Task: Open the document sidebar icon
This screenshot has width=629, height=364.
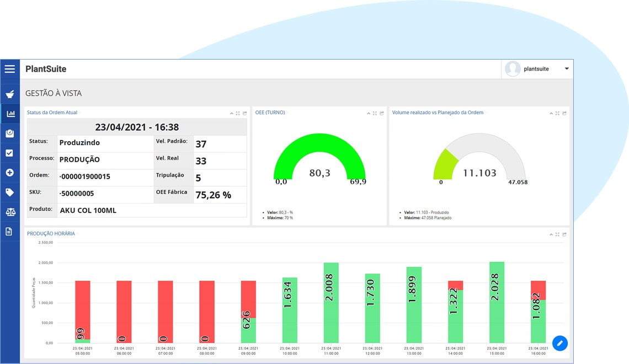Action: pyautogui.click(x=9, y=231)
